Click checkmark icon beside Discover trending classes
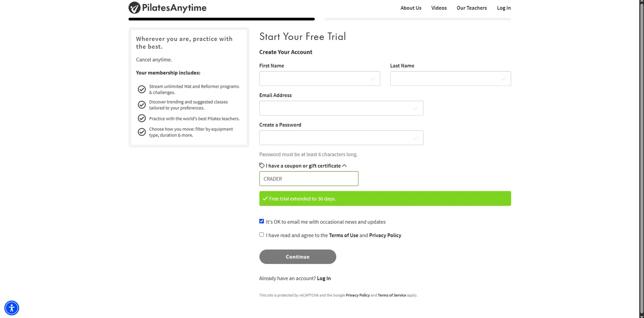 [142, 105]
